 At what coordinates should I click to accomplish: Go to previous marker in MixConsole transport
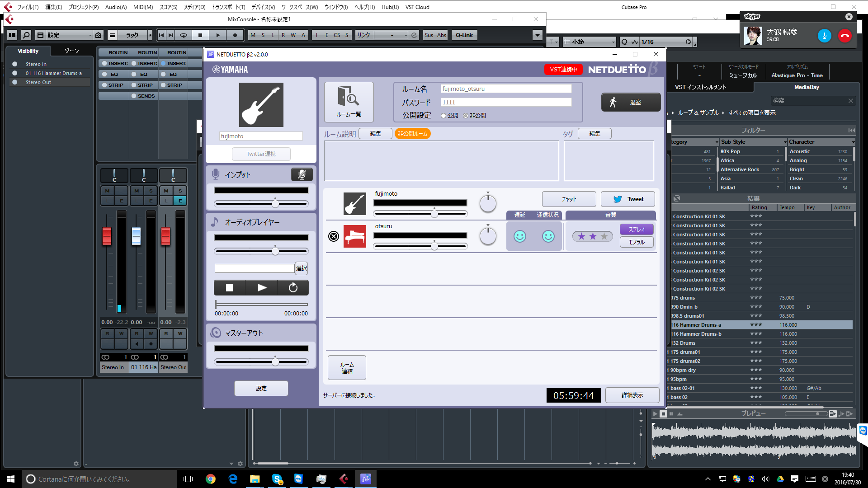[161, 35]
